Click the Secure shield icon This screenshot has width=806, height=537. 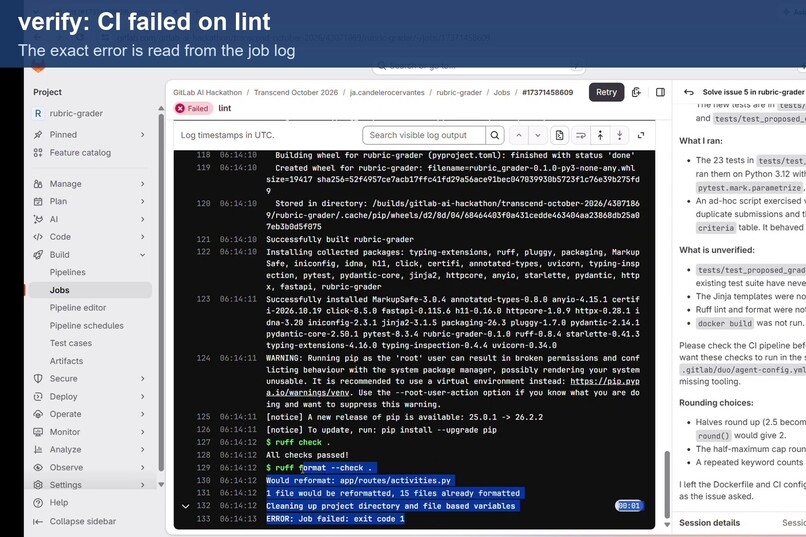38,379
